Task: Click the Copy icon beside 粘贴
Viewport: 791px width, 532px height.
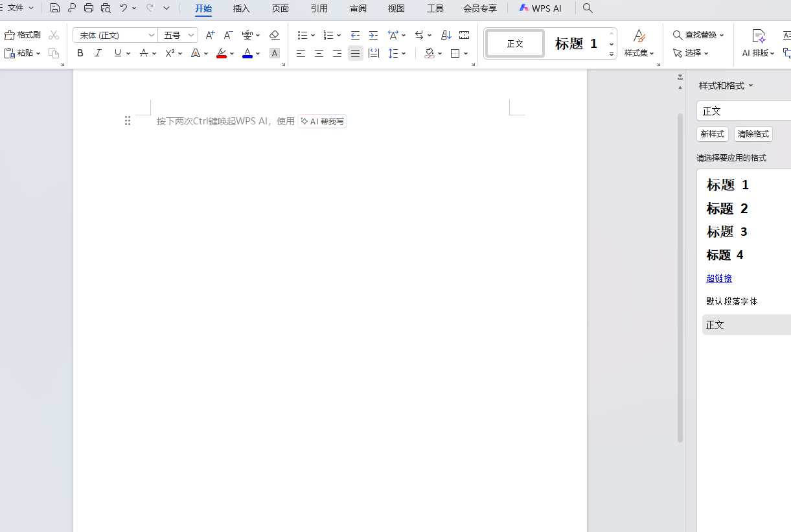Action: [x=54, y=53]
